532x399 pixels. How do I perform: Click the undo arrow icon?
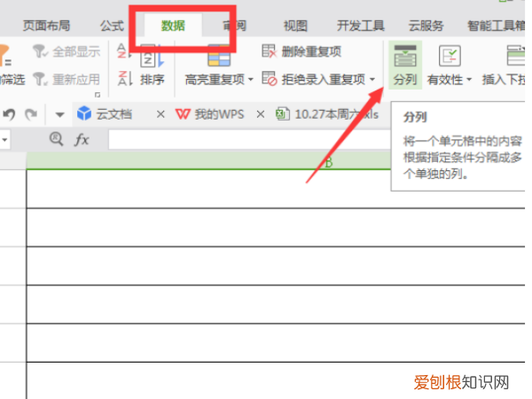[9, 114]
